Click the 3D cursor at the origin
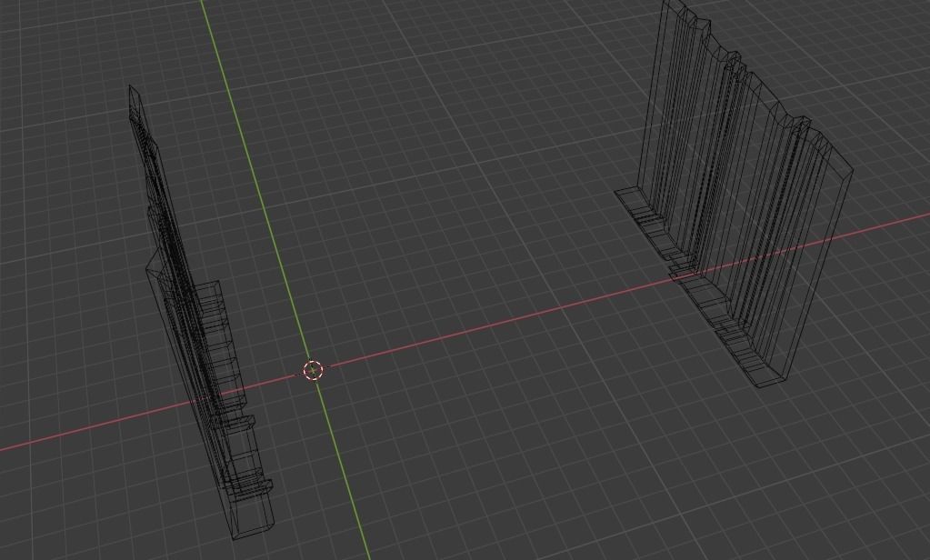The height and width of the screenshot is (560, 930). 313,370
